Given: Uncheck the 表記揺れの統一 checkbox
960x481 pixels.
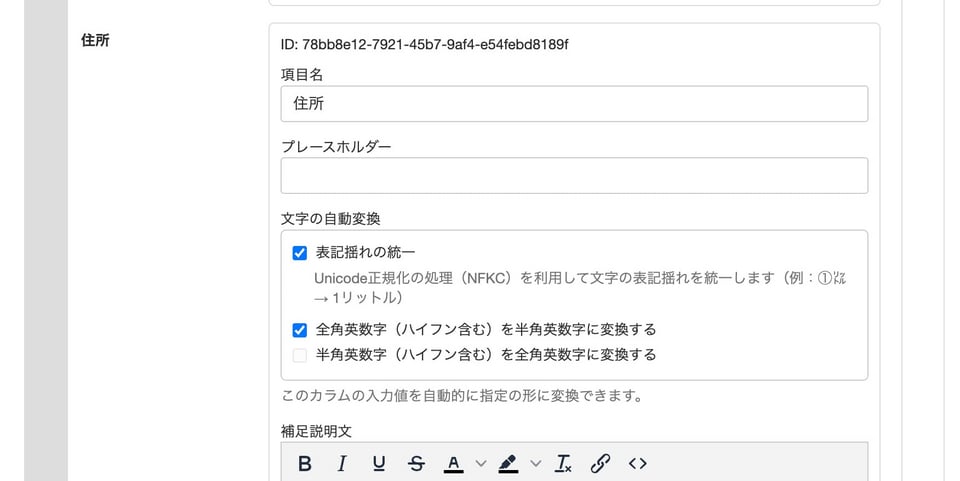Looking at the screenshot, I should [299, 253].
